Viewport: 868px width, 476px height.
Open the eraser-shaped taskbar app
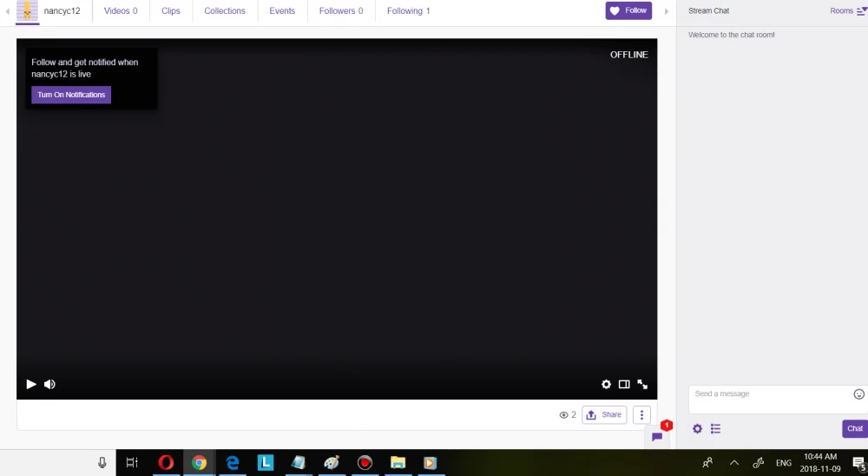tap(299, 463)
